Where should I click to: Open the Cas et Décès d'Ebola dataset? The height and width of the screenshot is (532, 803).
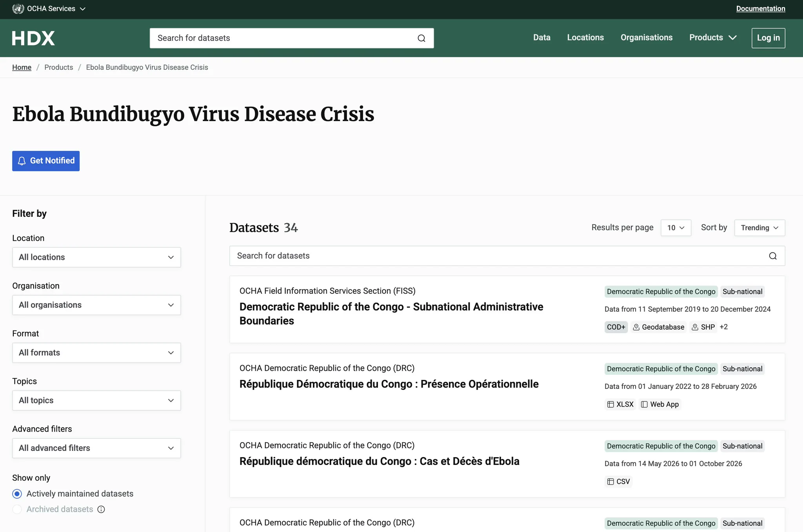point(379,461)
